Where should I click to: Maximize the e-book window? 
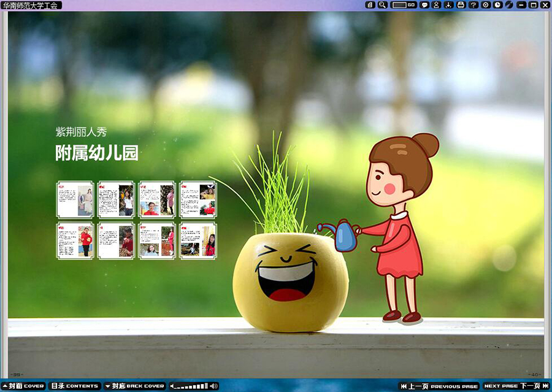click(534, 5)
